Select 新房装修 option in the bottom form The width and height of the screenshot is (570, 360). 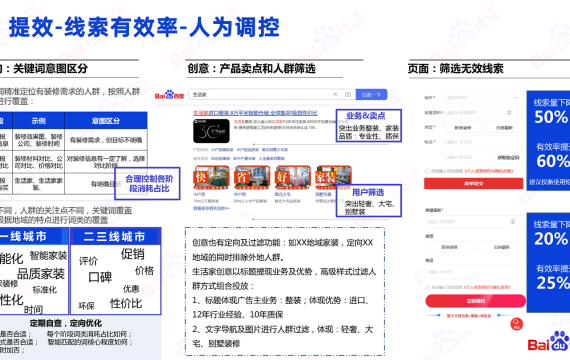(450, 247)
